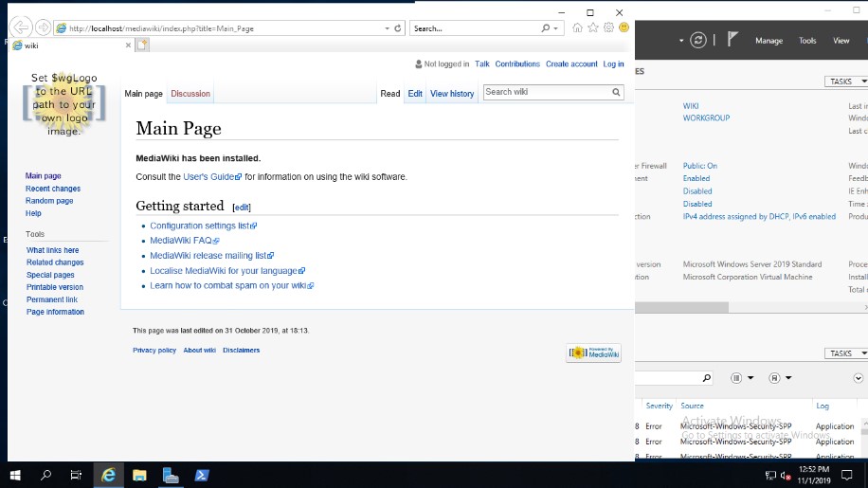Viewport: 868px width, 488px height.
Task: Go to Recent changes in sidebar
Action: coord(52,189)
